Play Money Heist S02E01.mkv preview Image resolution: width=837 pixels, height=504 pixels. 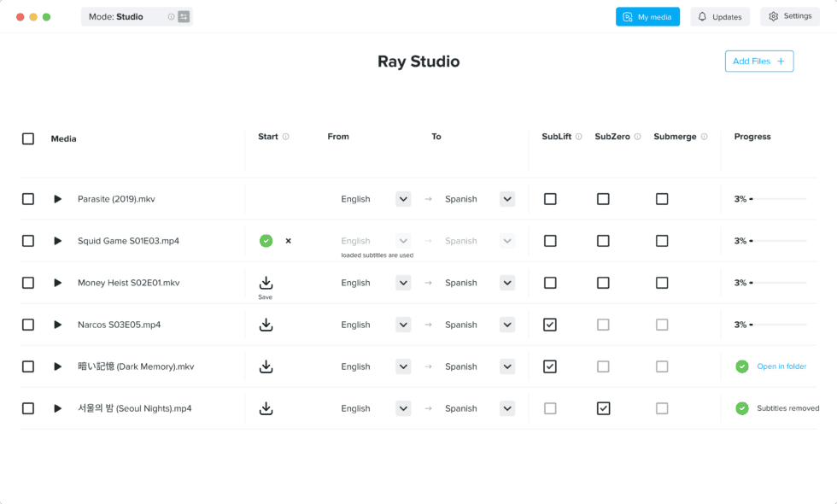(58, 283)
